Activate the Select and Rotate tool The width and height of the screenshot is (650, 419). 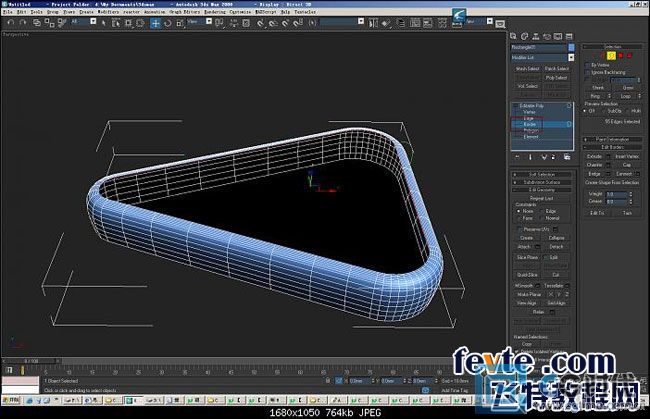click(x=167, y=23)
